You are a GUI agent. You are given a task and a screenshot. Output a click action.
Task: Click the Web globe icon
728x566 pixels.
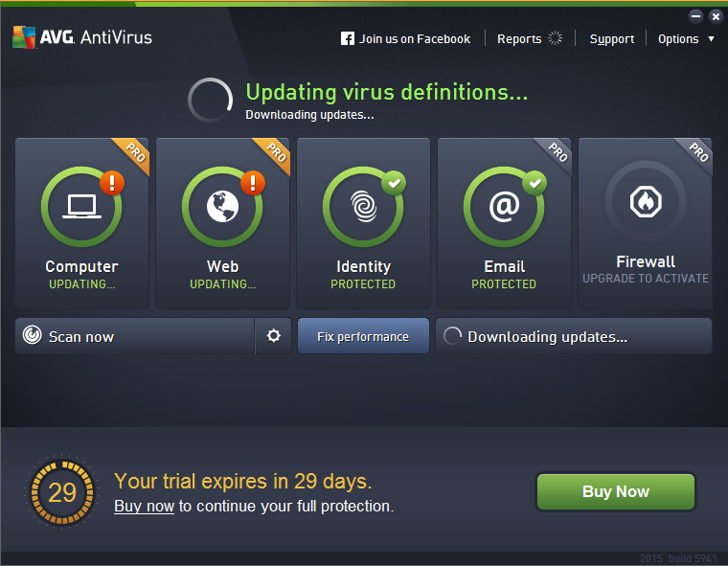(223, 207)
